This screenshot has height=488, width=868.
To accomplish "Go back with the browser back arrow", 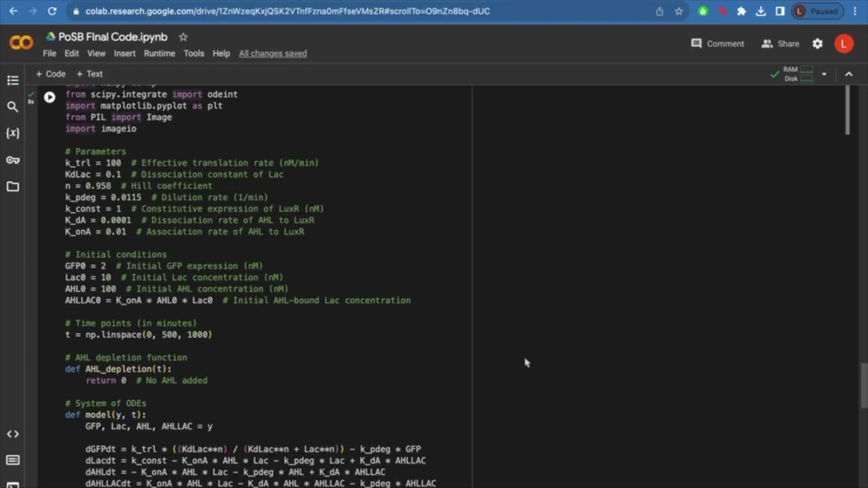I will pyautogui.click(x=14, y=11).
